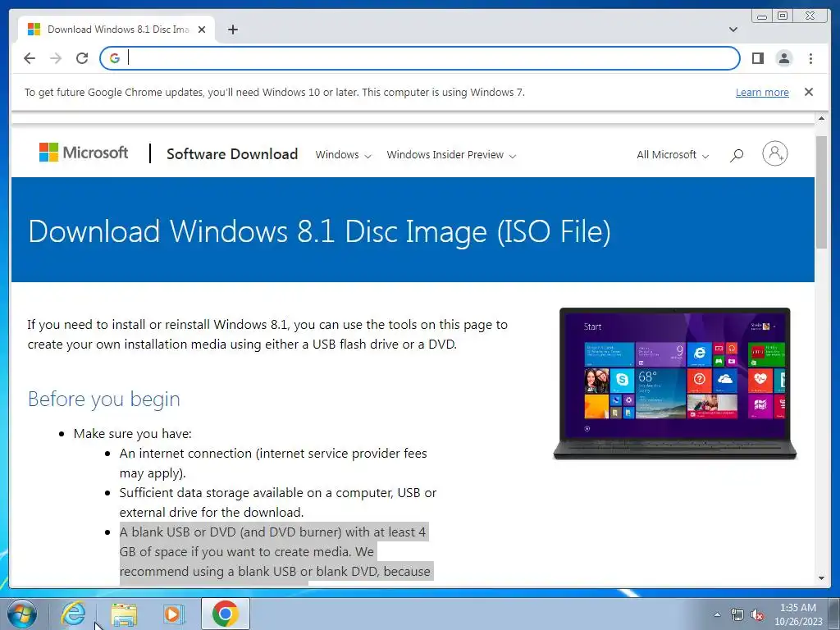Open Chrome's side panel icon
The image size is (840, 630).
click(757, 58)
